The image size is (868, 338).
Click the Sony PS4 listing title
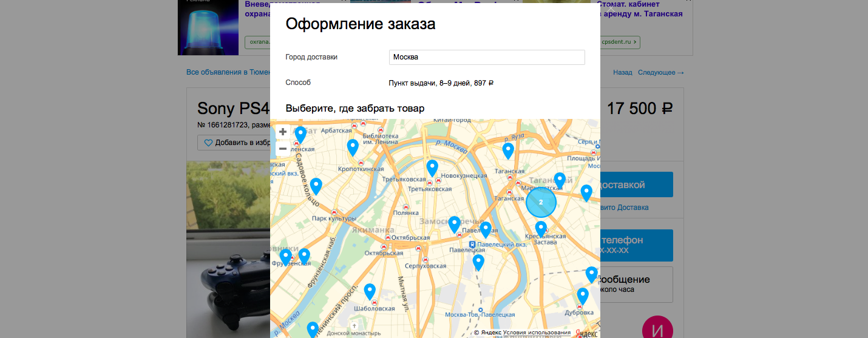point(233,109)
